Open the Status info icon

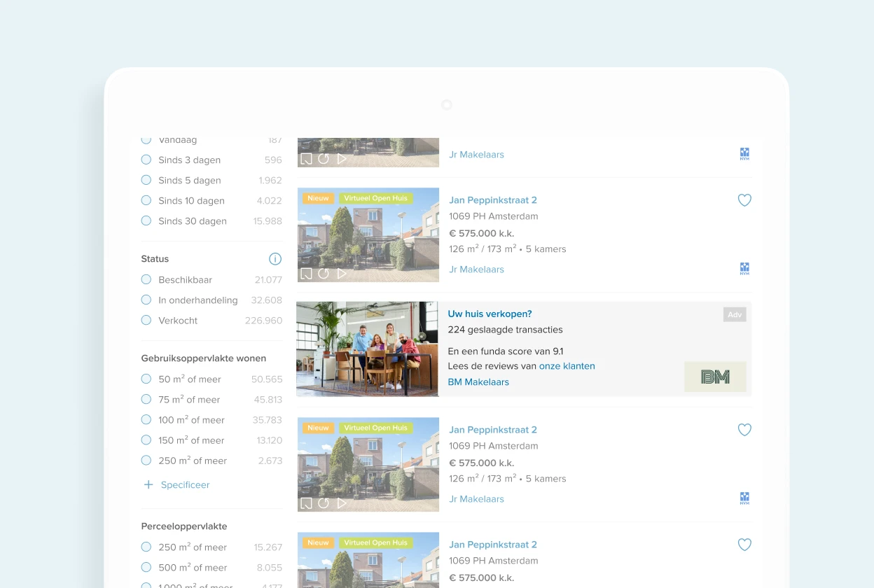[x=275, y=259]
